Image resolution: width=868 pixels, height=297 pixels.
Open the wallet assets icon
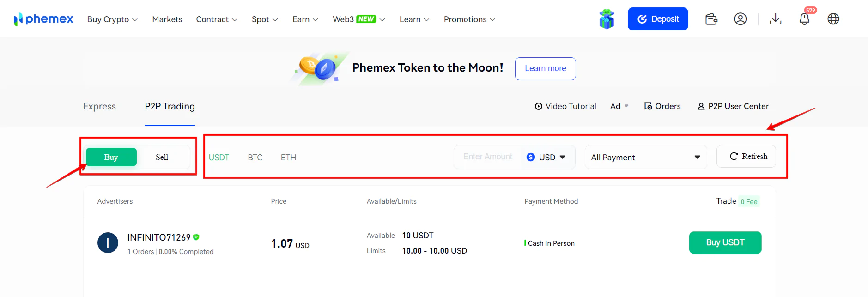711,19
